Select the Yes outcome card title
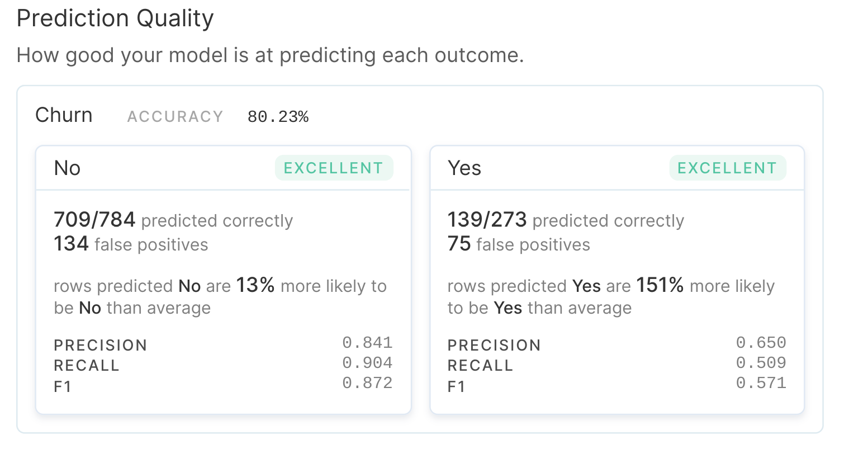This screenshot has height=449, width=868. (464, 168)
